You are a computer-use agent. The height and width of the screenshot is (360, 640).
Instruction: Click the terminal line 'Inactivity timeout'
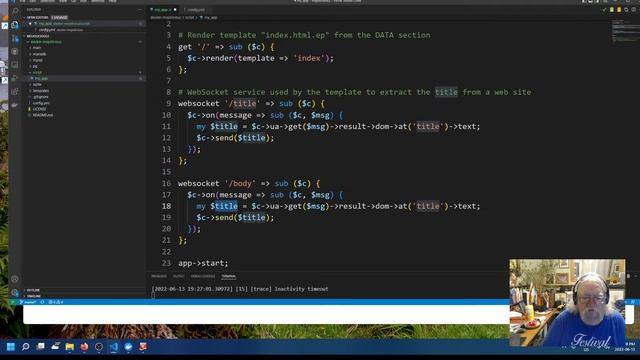coord(240,289)
